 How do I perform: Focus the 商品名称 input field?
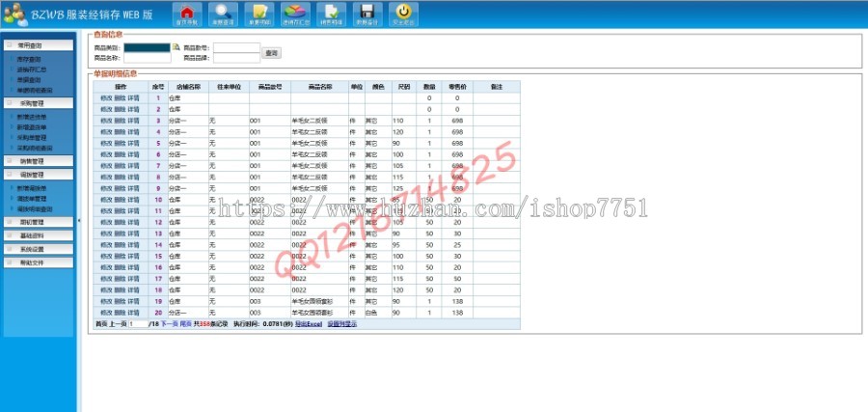coord(148,58)
